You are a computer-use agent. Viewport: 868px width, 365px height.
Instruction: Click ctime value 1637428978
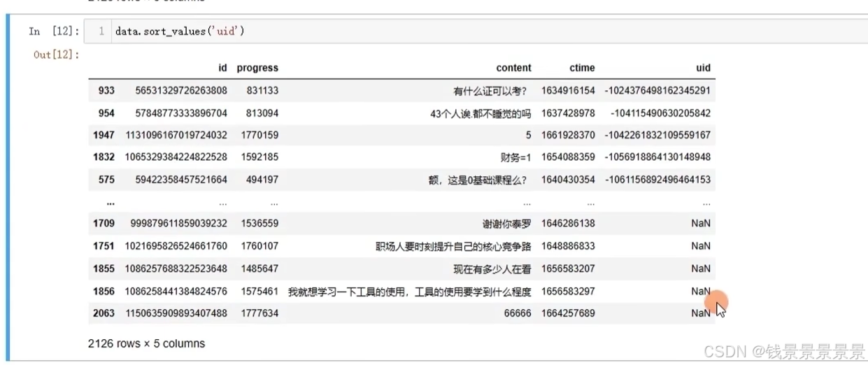click(x=568, y=113)
